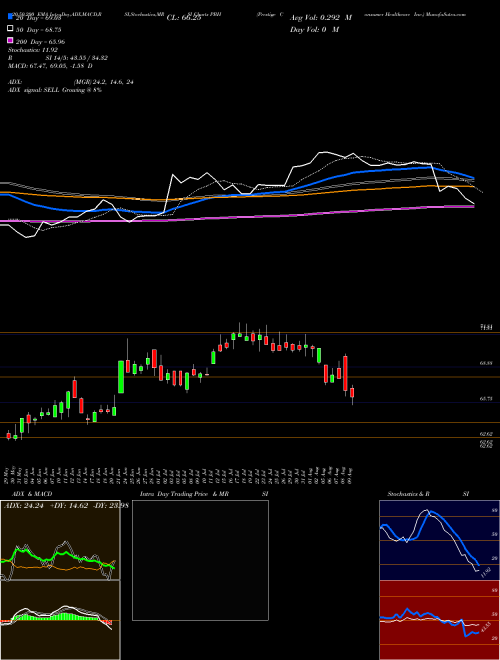Screen dimensions: 500x660
Task: Click the RSI 14/5 values line
Action: (x=58, y=58)
